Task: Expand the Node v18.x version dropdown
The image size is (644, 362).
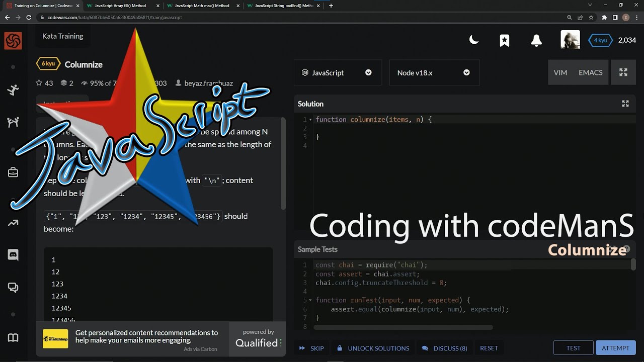Action: 434,72
